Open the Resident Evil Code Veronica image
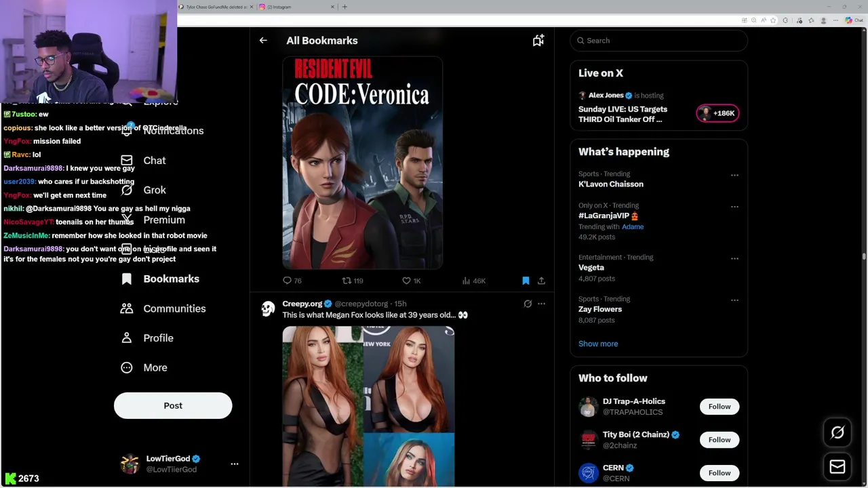 (x=363, y=163)
